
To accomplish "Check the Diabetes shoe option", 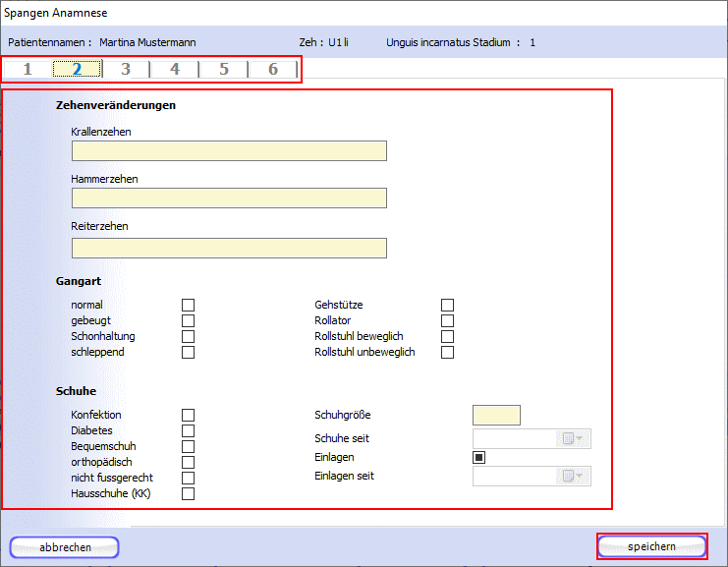I will point(189,431).
